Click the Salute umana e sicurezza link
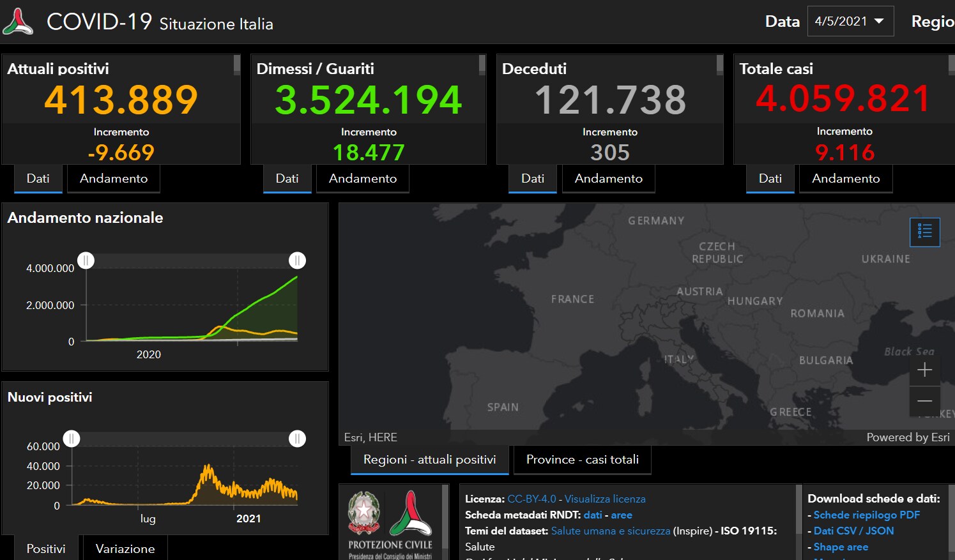 coord(610,531)
